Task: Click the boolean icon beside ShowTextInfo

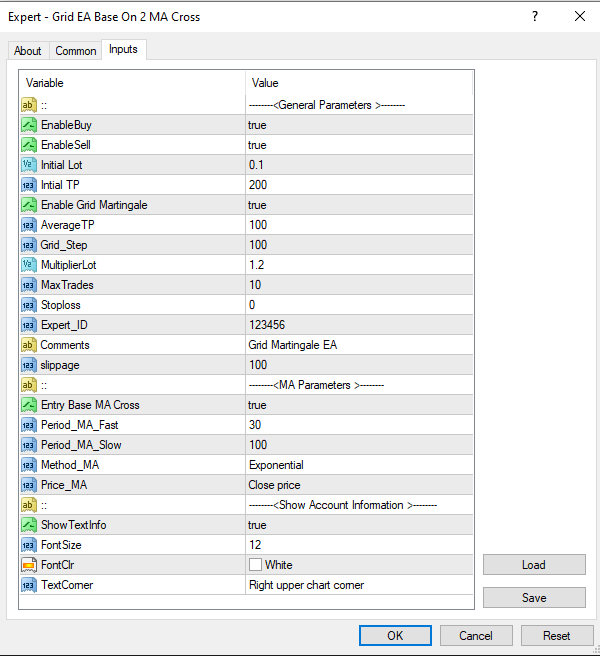Action: coord(29,525)
